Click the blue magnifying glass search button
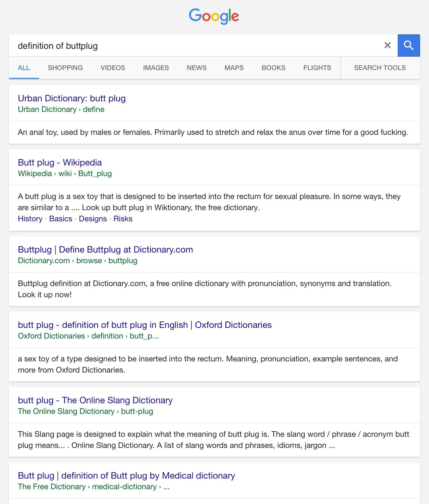The width and height of the screenshot is (429, 504). pyautogui.click(x=409, y=45)
